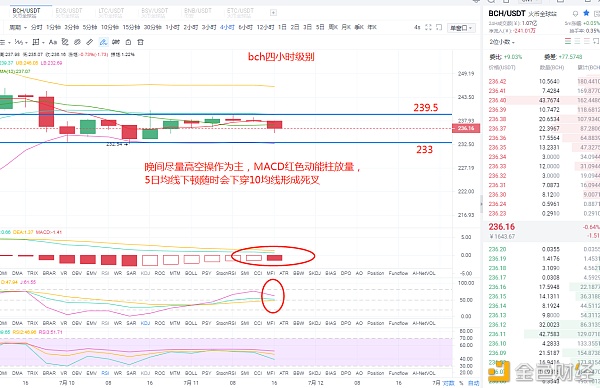Open the 单窗口 window layout dropdown
600x388 pixels.
coord(461,28)
